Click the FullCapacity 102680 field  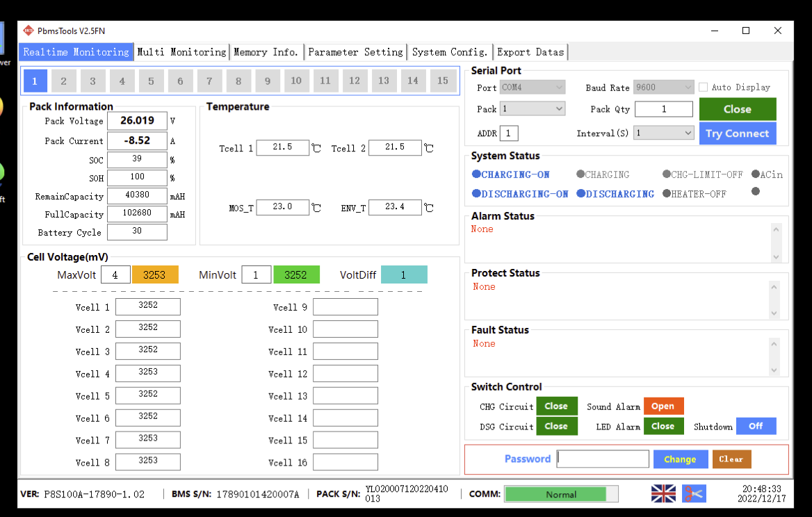[x=137, y=214]
